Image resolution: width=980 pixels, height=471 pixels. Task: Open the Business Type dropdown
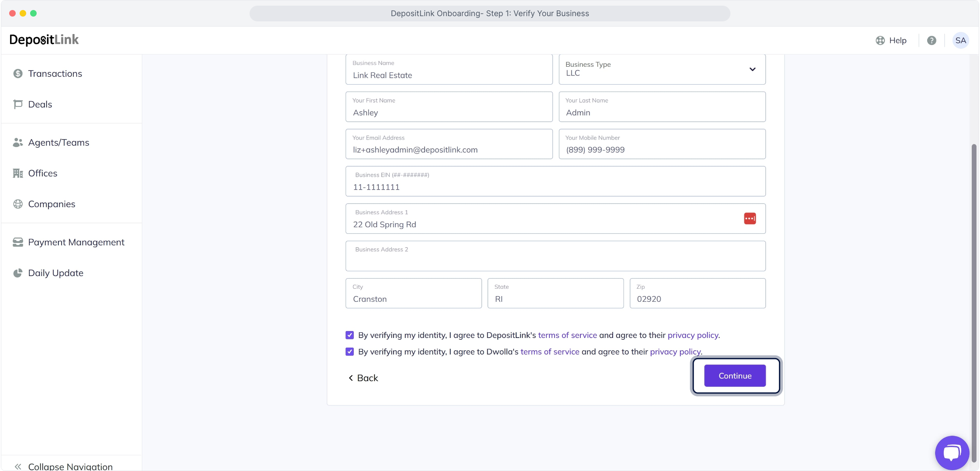[662, 69]
